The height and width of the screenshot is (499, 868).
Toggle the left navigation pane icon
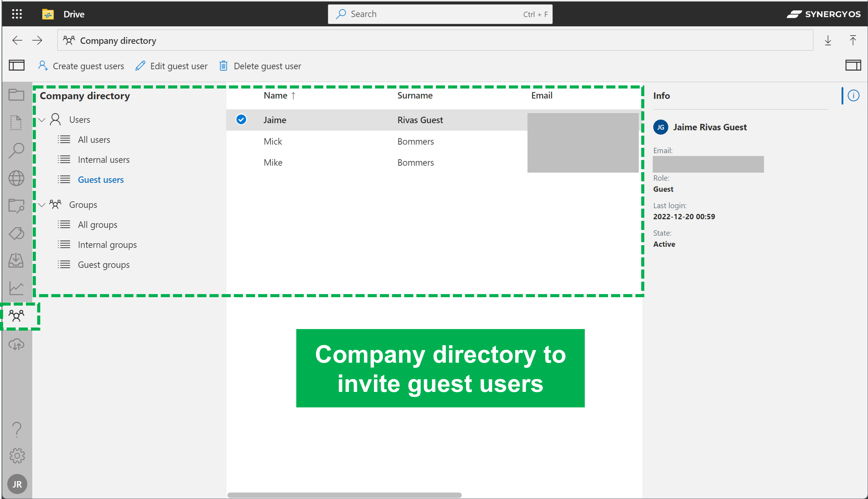pyautogui.click(x=16, y=65)
